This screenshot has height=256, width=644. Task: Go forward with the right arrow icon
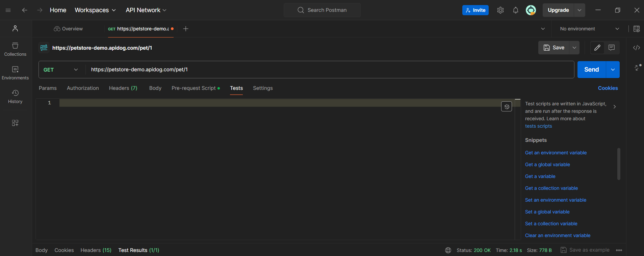click(x=40, y=10)
